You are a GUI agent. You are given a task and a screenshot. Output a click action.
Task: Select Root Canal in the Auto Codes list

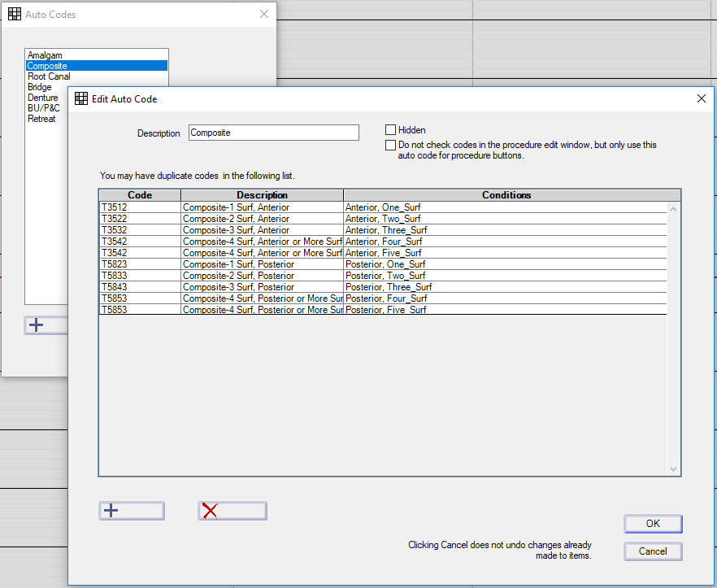pos(97,76)
